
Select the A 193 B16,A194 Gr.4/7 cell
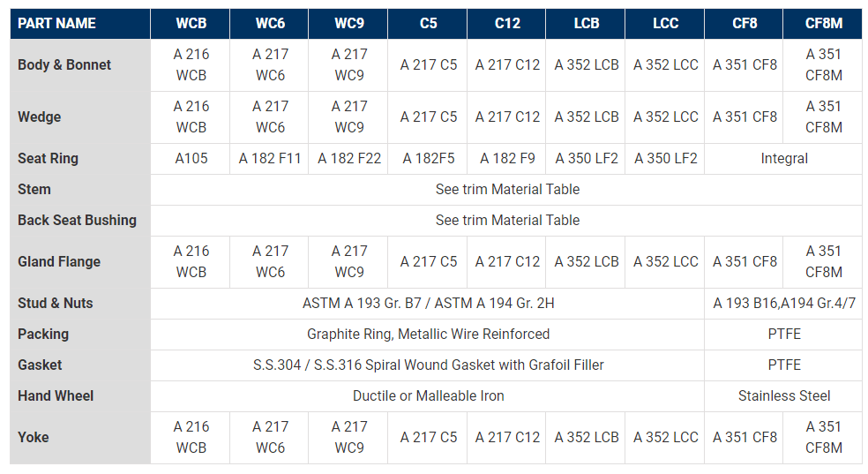click(x=783, y=303)
